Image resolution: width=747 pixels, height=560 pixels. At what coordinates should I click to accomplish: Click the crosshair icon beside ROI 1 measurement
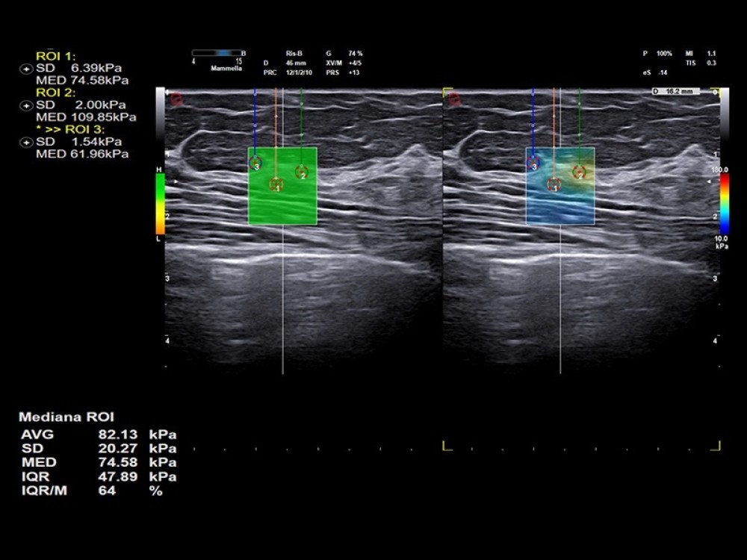tap(28, 68)
